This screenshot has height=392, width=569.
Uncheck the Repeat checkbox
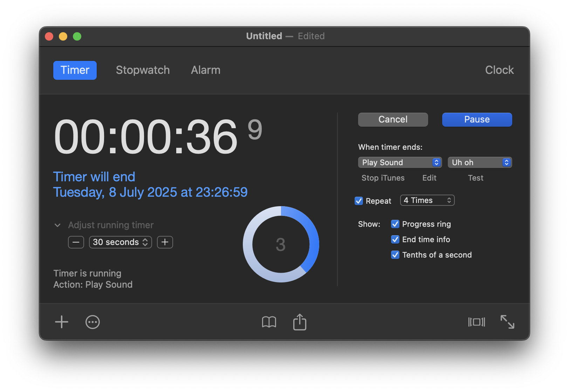point(359,201)
